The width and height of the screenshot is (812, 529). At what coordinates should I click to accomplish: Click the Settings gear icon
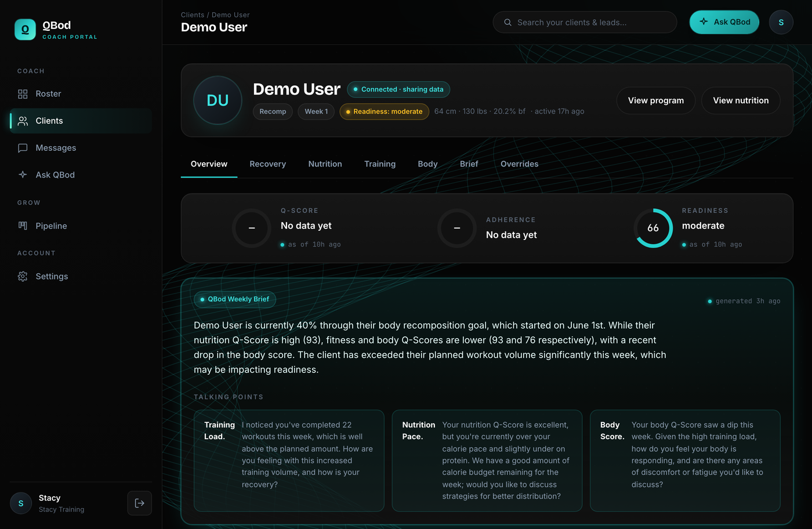coord(23,277)
